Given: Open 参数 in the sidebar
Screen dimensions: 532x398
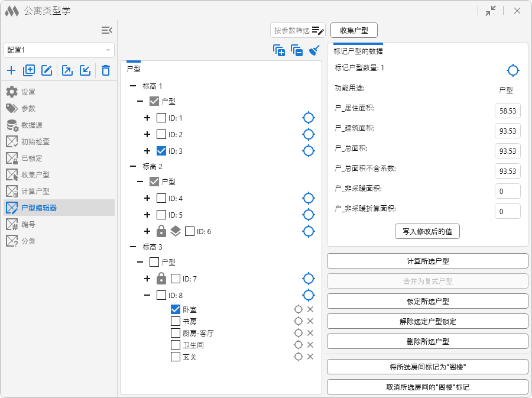Looking at the screenshot, I should (x=28, y=108).
